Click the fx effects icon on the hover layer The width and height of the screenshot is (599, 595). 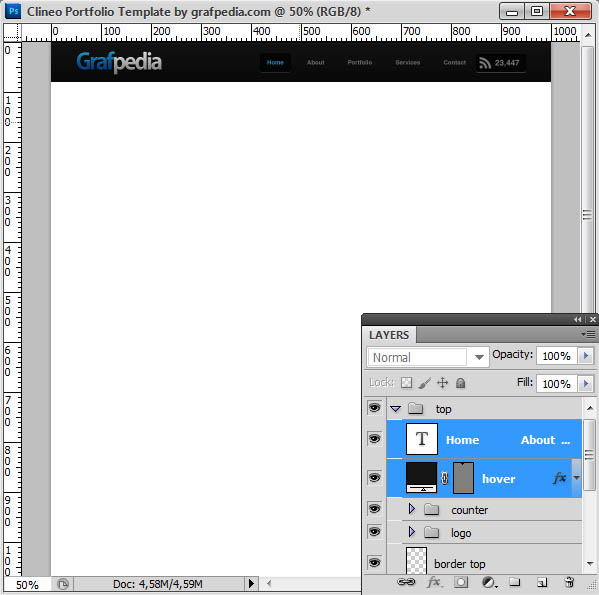(x=559, y=477)
